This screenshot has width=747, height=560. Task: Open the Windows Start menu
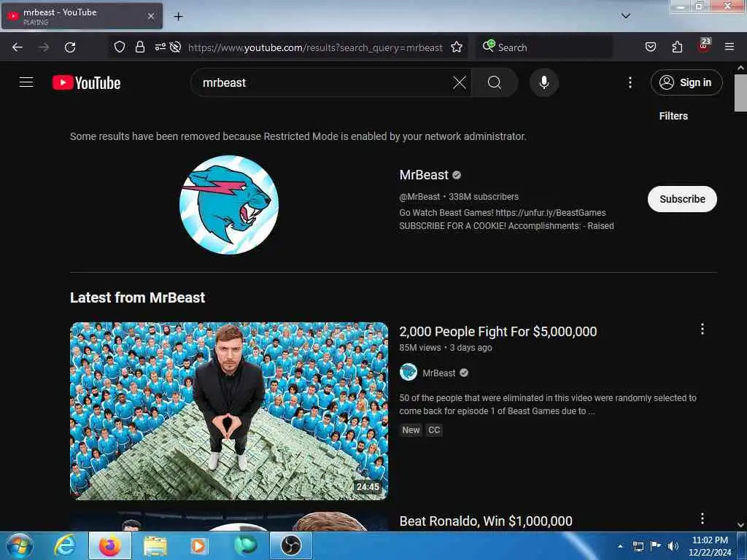tap(20, 545)
